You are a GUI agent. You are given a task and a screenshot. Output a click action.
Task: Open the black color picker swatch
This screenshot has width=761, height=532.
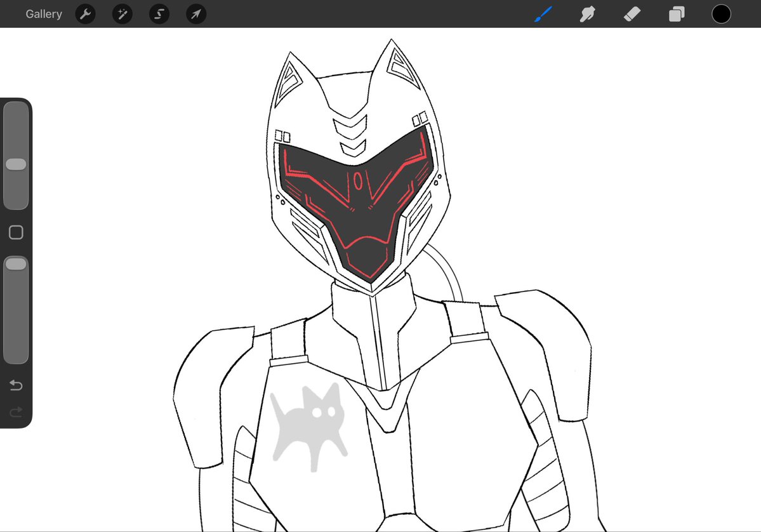click(721, 14)
